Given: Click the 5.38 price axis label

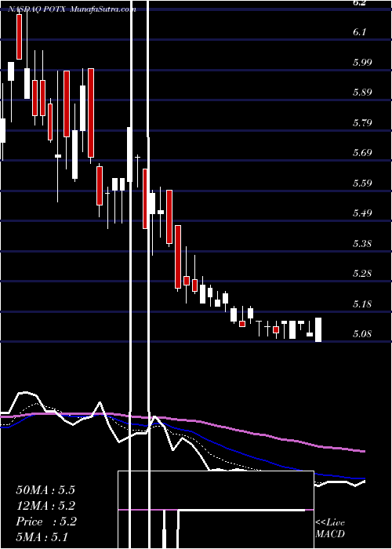Looking at the screenshot, I should (362, 243).
